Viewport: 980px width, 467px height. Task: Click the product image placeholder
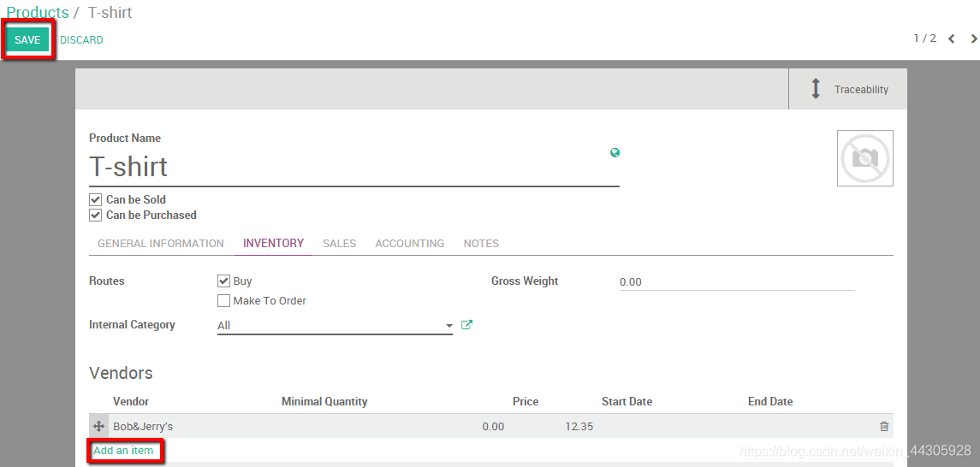click(865, 158)
